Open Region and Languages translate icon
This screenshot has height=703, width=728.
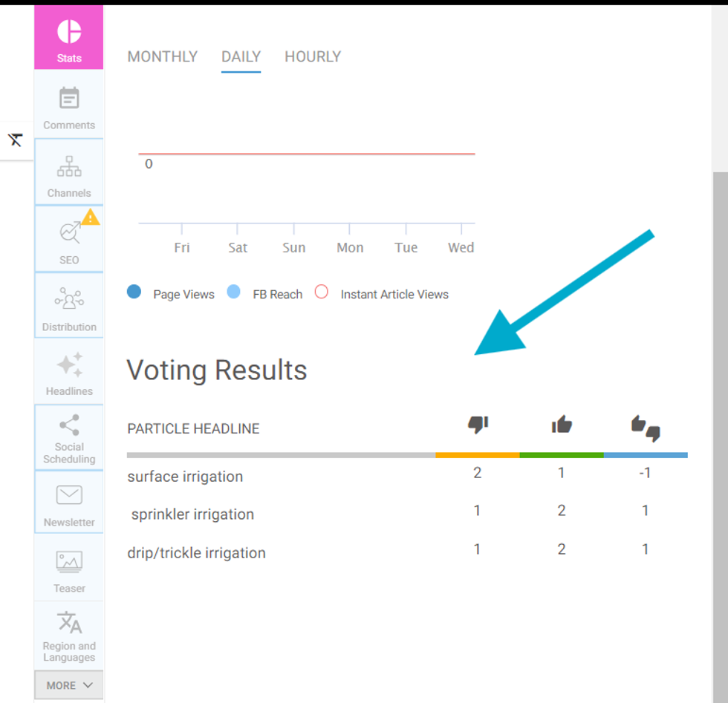click(69, 623)
